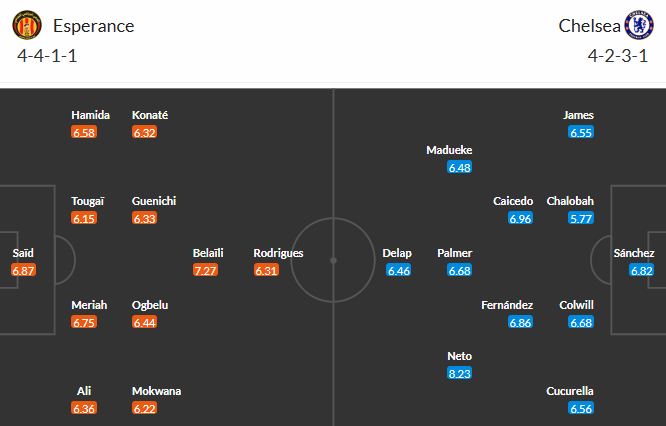The width and height of the screenshot is (666, 426).
Task: Click the Chelsea club crest icon
Action: (x=638, y=26)
